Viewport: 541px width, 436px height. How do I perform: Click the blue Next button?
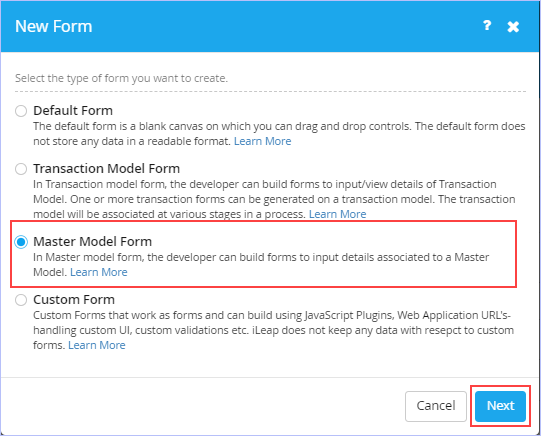tap(500, 406)
